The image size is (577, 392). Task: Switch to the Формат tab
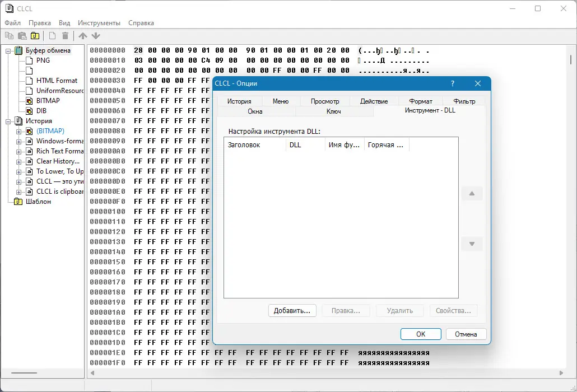[x=421, y=101]
